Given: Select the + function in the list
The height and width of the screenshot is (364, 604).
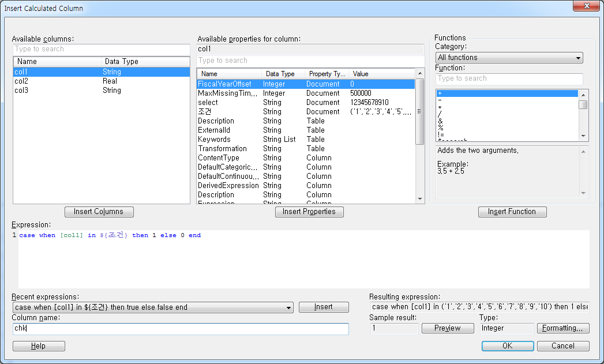Looking at the screenshot, I should (507, 93).
